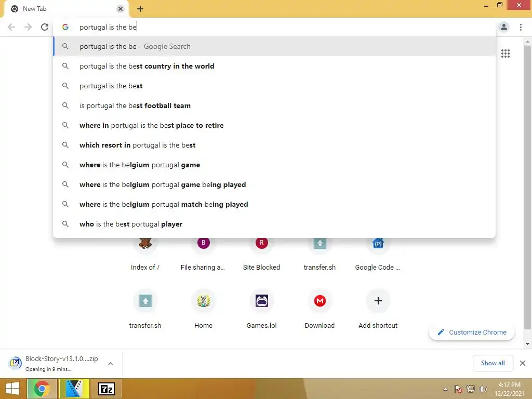
Task: Open the Games.lol shortcut
Action: 262,309
